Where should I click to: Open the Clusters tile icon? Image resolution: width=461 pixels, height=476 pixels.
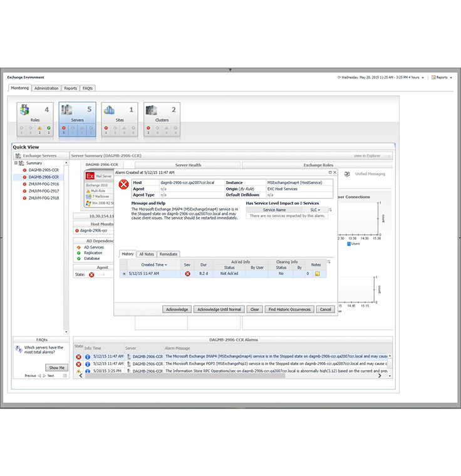point(151,110)
